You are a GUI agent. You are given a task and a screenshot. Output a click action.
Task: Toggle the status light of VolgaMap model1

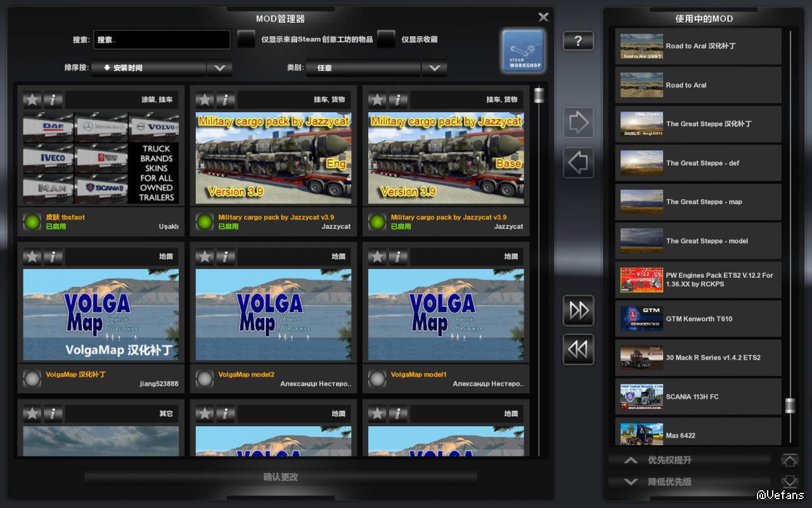(x=377, y=379)
